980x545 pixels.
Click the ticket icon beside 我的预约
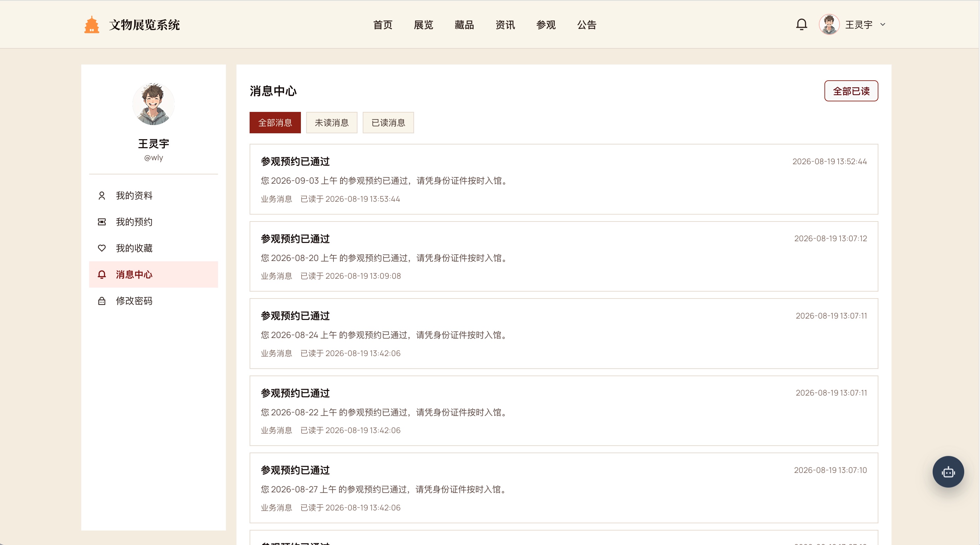coord(102,222)
